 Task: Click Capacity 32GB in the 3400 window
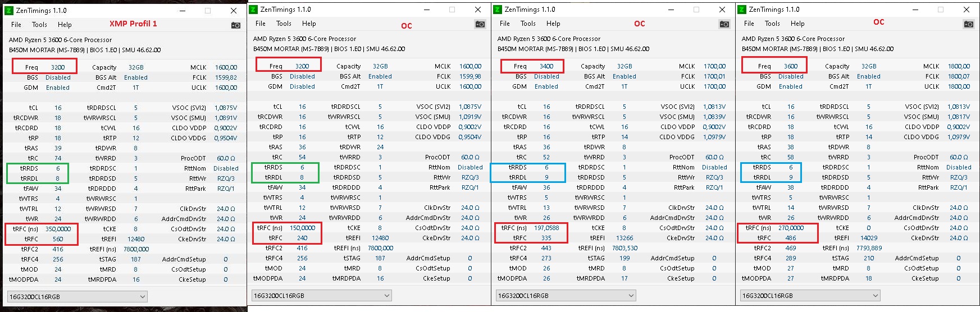(x=625, y=66)
